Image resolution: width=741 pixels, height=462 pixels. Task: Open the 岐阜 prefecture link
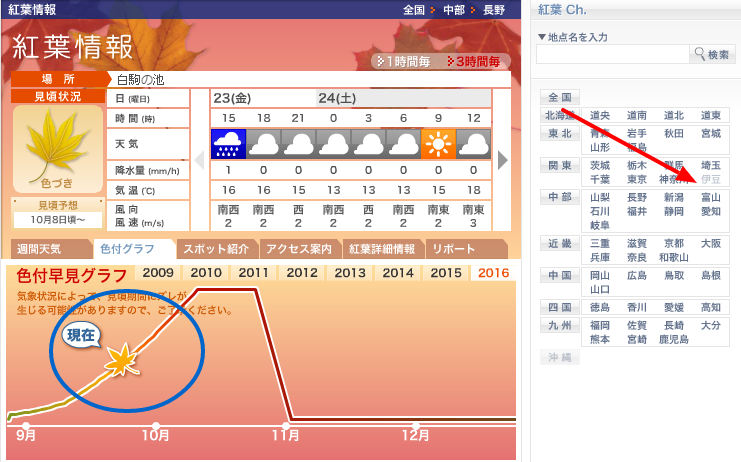[600, 225]
